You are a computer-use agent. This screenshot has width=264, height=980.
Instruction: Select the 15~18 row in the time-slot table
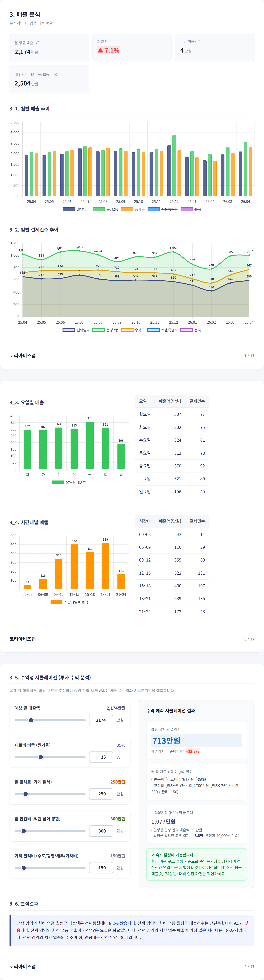click(172, 586)
